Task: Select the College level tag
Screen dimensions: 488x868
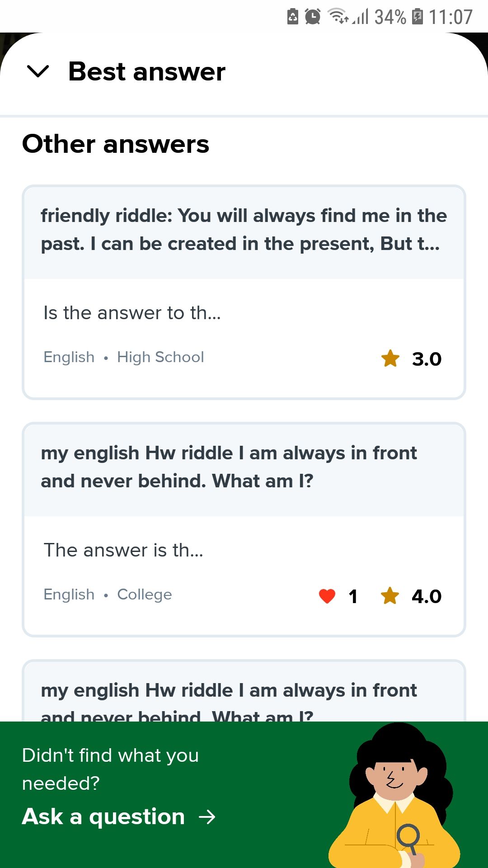Action: coord(144,594)
